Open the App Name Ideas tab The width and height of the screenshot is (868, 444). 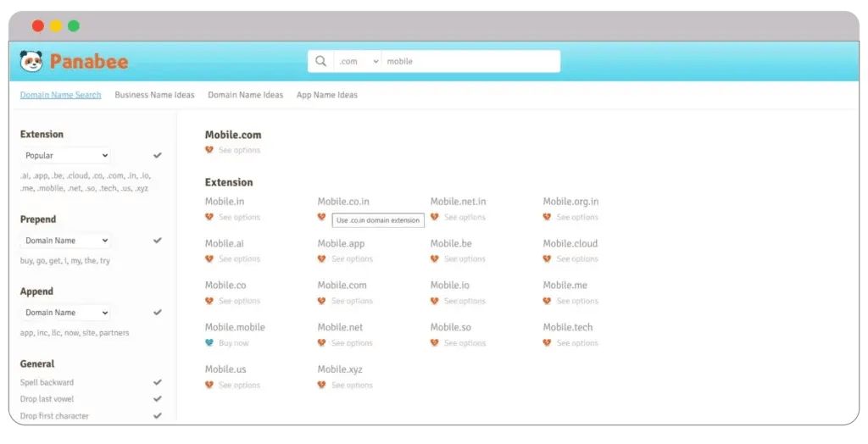click(x=326, y=95)
